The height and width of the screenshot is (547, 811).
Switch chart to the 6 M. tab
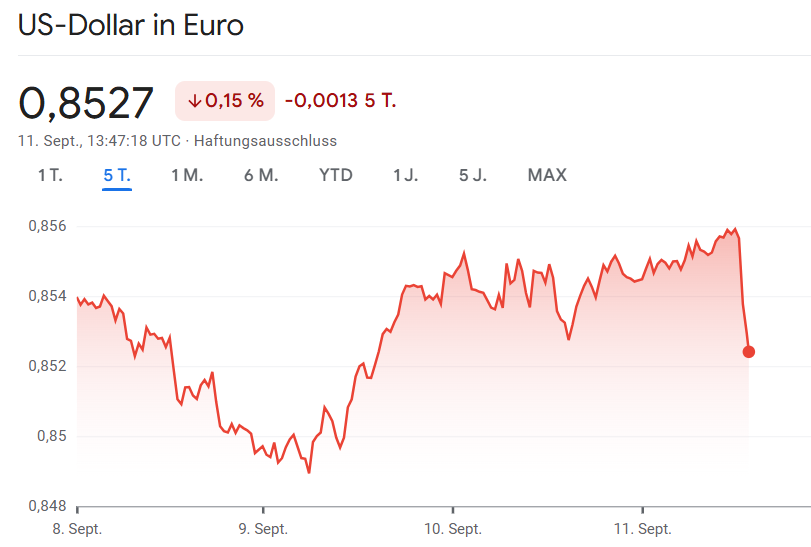pos(261,175)
